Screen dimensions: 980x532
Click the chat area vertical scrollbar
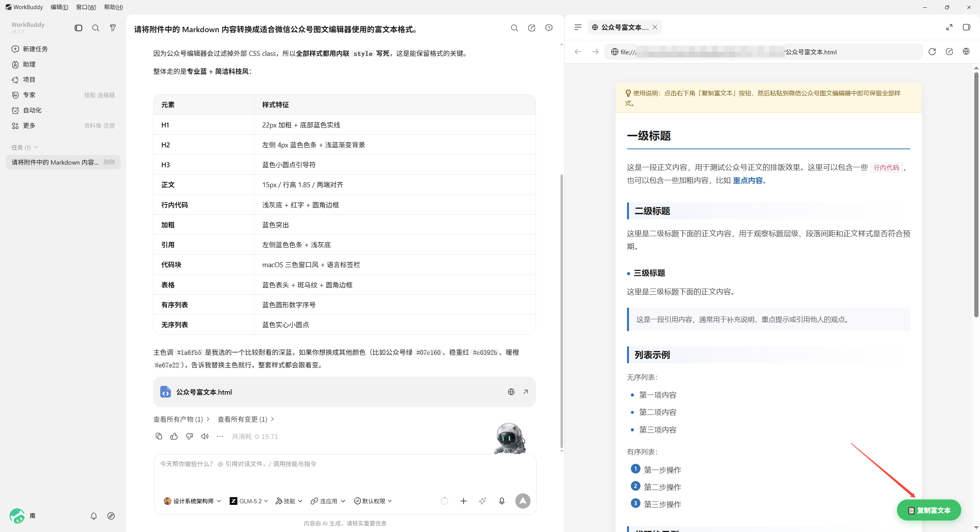pyautogui.click(x=562, y=312)
